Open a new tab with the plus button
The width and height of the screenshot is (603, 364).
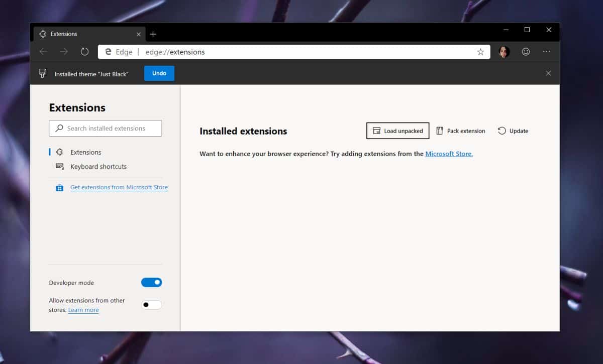click(x=153, y=34)
